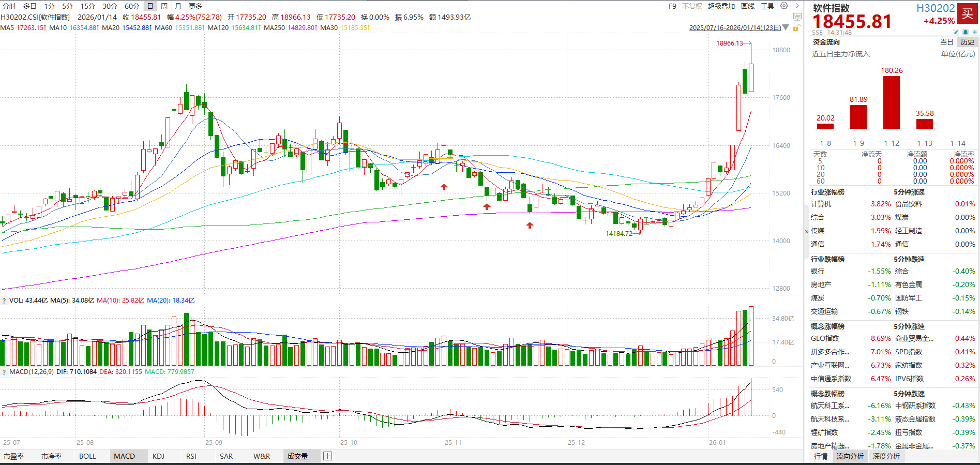Click the bell alert icon
Image resolution: width=980 pixels, height=465 pixels.
click(965, 32)
